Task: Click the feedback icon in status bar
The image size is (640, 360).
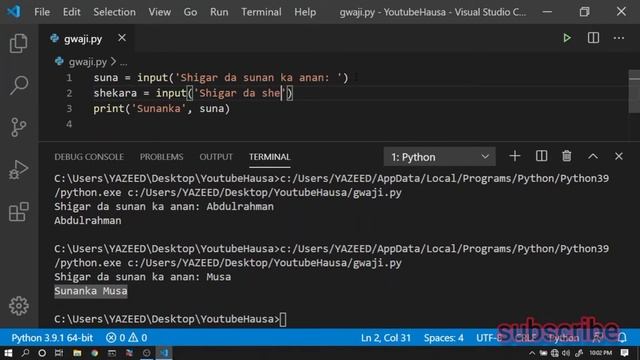Action: (x=597, y=338)
